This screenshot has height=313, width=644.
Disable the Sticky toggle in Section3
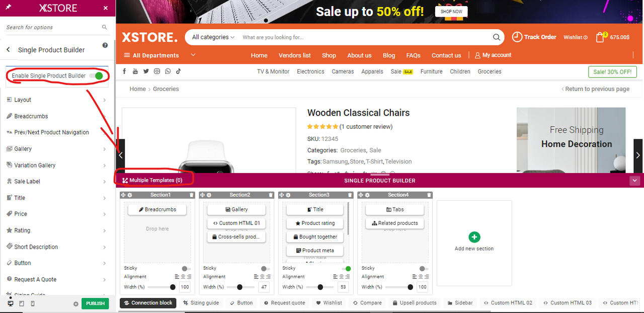click(x=346, y=269)
